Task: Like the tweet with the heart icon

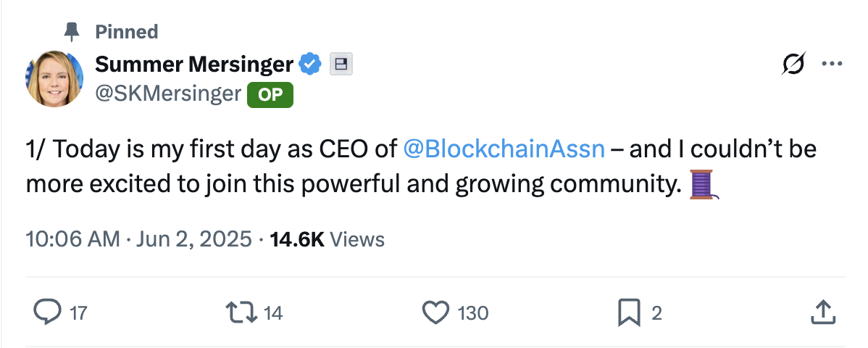Action: [x=435, y=312]
